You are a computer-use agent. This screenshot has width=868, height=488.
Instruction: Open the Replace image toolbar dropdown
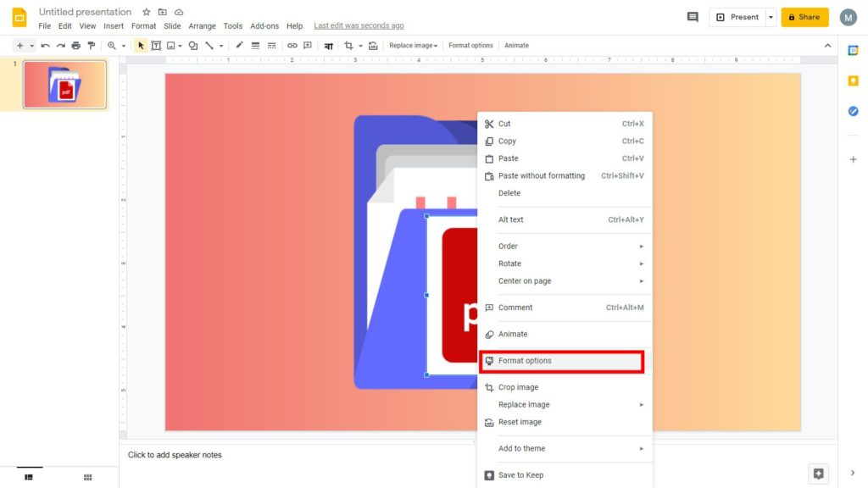pos(413,46)
